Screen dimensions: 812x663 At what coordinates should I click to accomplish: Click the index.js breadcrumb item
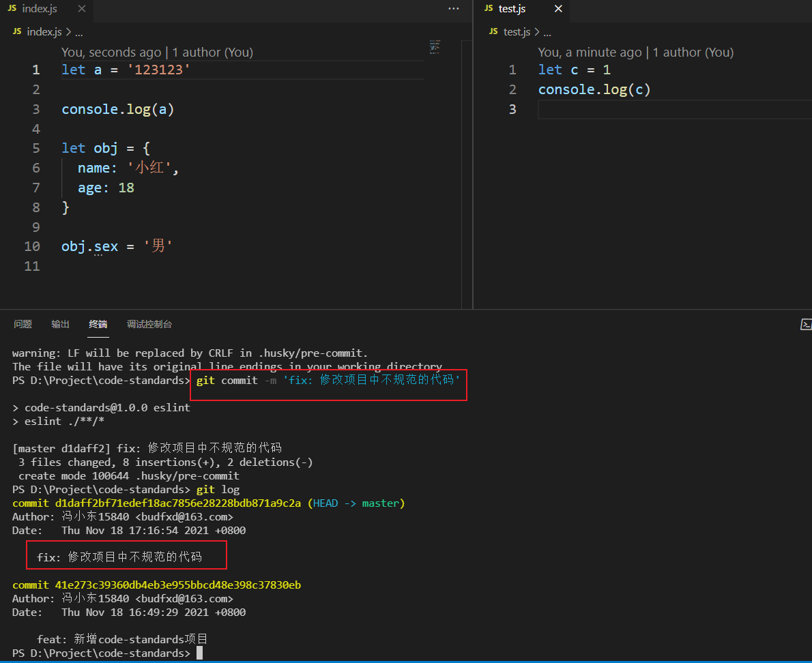(x=44, y=32)
